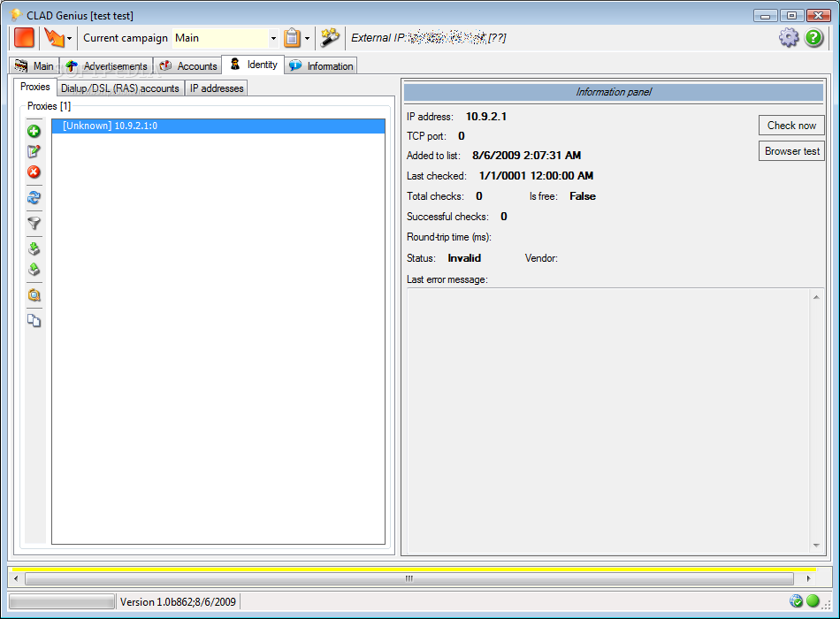840x619 pixels.
Task: Close the CLAD Genius window
Action: point(818,16)
